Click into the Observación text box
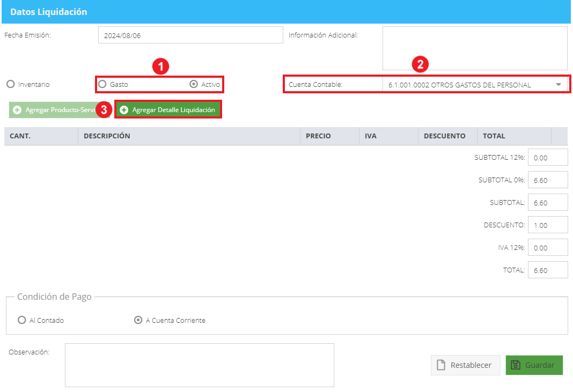 [200, 365]
